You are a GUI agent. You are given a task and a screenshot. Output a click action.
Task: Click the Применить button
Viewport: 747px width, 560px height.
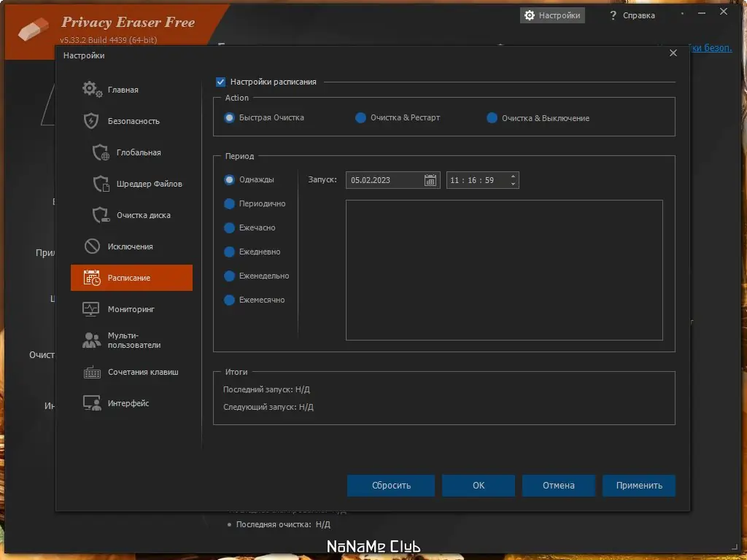639,485
